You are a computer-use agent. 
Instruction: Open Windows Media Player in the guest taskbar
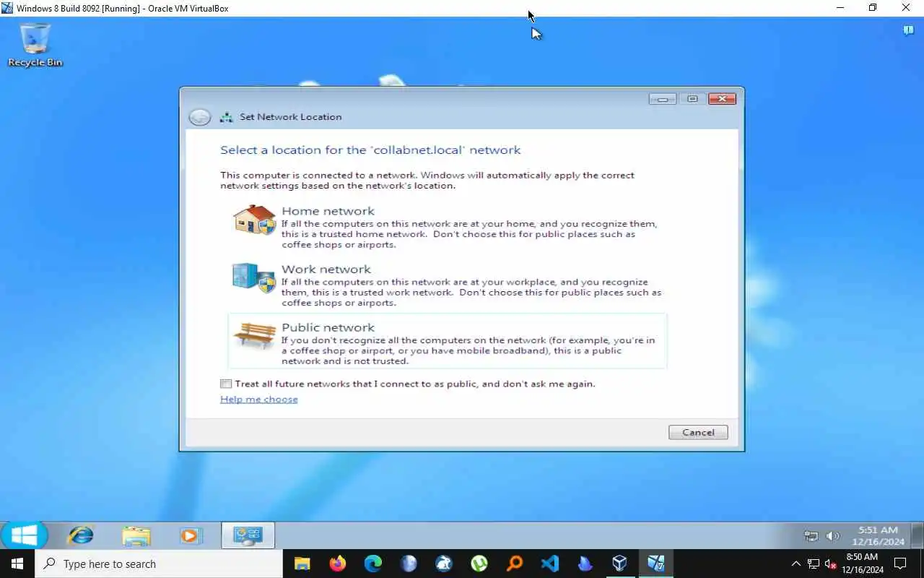coord(191,535)
